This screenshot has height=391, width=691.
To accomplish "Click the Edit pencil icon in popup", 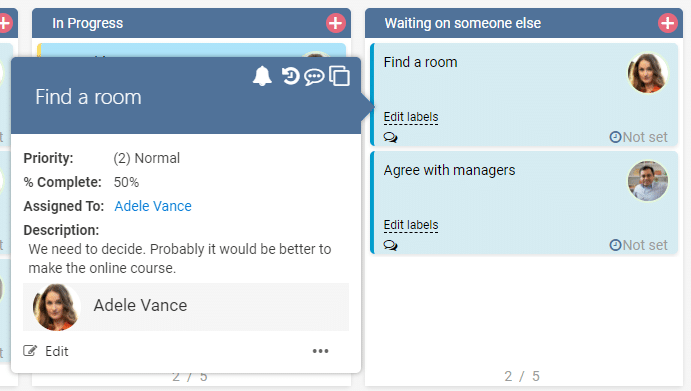I will pyautogui.click(x=30, y=351).
